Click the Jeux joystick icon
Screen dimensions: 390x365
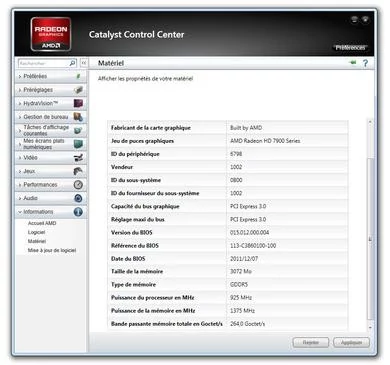(x=78, y=171)
